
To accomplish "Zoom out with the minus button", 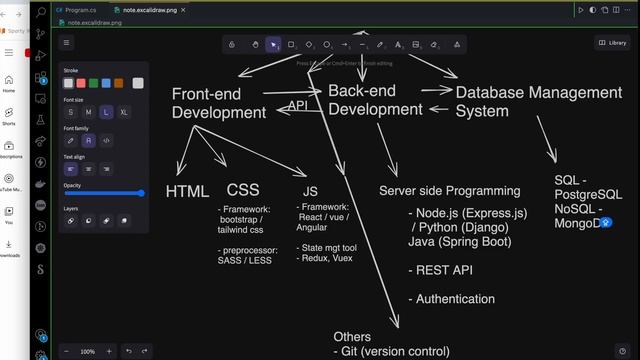I will (x=67, y=351).
